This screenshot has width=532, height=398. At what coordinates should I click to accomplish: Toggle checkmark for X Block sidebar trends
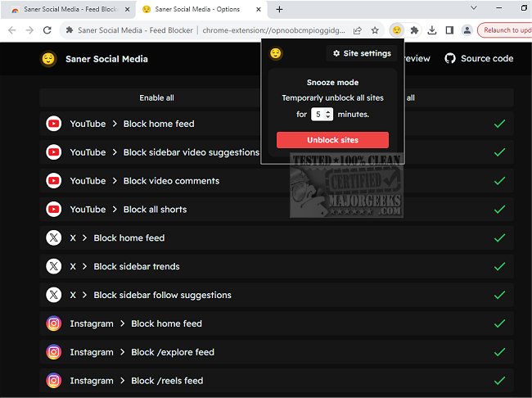click(499, 266)
